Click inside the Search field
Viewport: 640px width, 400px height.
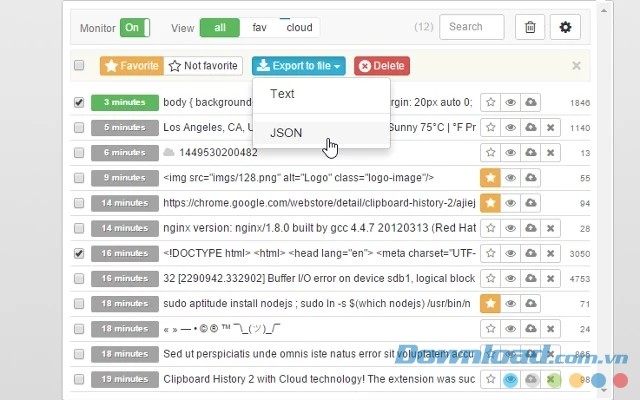(x=471, y=27)
